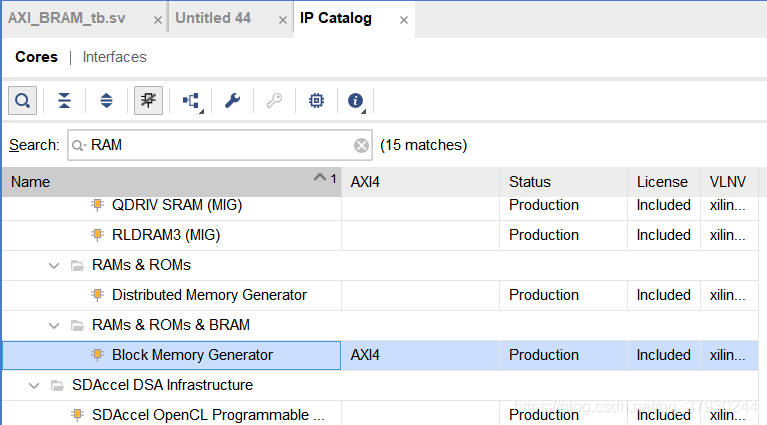The height and width of the screenshot is (425, 767).
Task: Click in the Search input field
Action: coord(220,146)
